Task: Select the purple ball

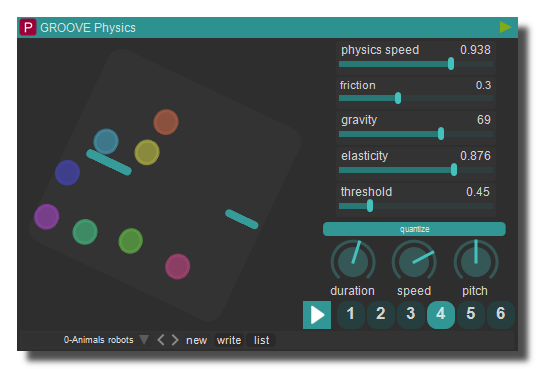Action: (46, 216)
